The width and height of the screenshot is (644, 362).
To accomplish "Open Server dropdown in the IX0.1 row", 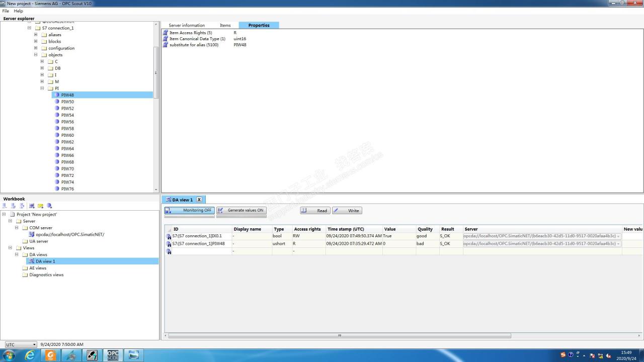I will [618, 236].
